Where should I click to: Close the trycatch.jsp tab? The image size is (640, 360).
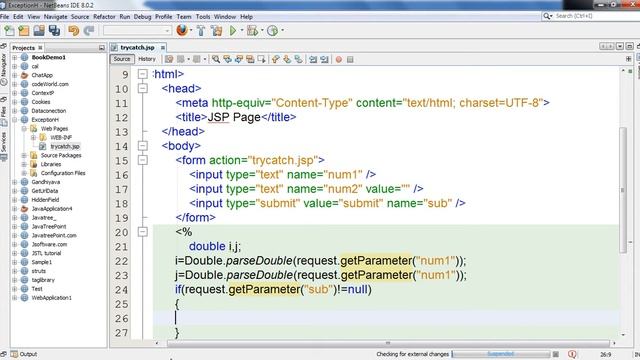tap(163, 48)
